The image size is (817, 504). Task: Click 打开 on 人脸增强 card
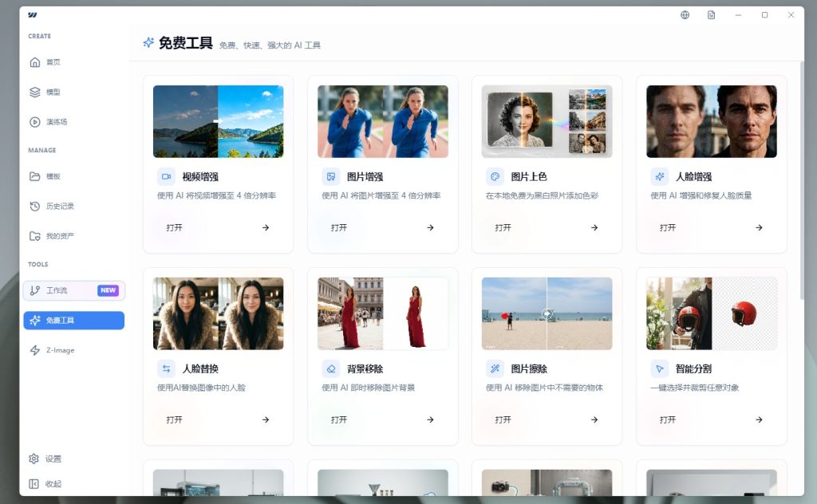pos(668,227)
